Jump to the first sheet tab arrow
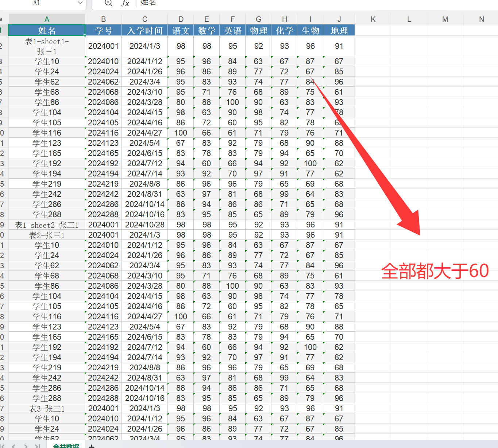 point(2,446)
